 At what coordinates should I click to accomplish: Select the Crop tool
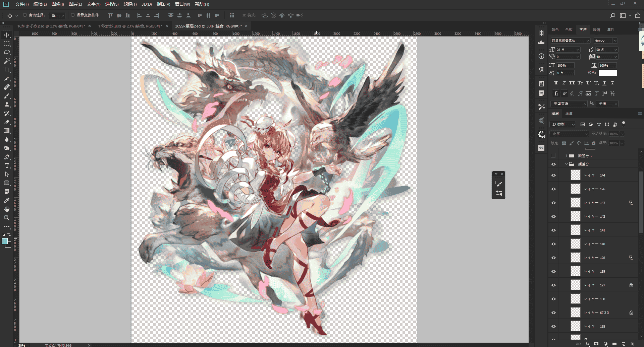point(7,70)
